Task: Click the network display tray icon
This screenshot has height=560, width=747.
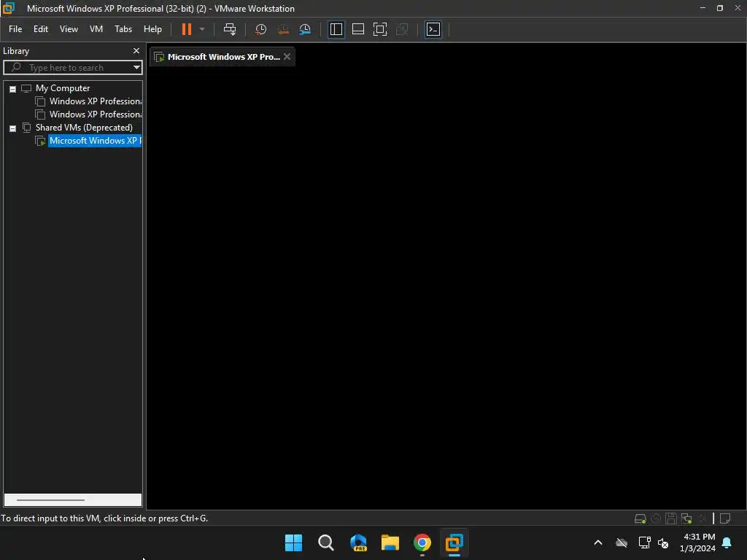Action: [x=645, y=542]
